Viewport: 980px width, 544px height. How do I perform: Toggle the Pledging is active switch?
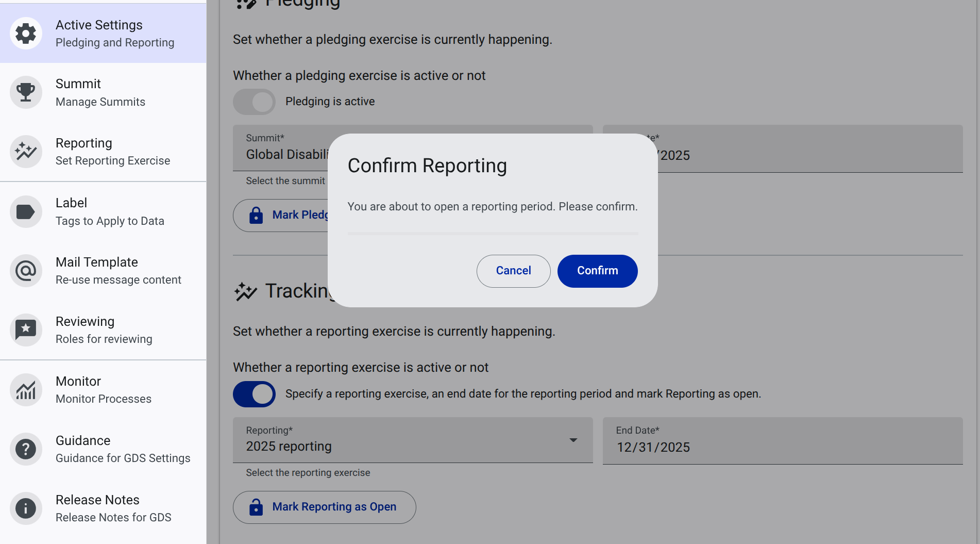[x=255, y=102]
